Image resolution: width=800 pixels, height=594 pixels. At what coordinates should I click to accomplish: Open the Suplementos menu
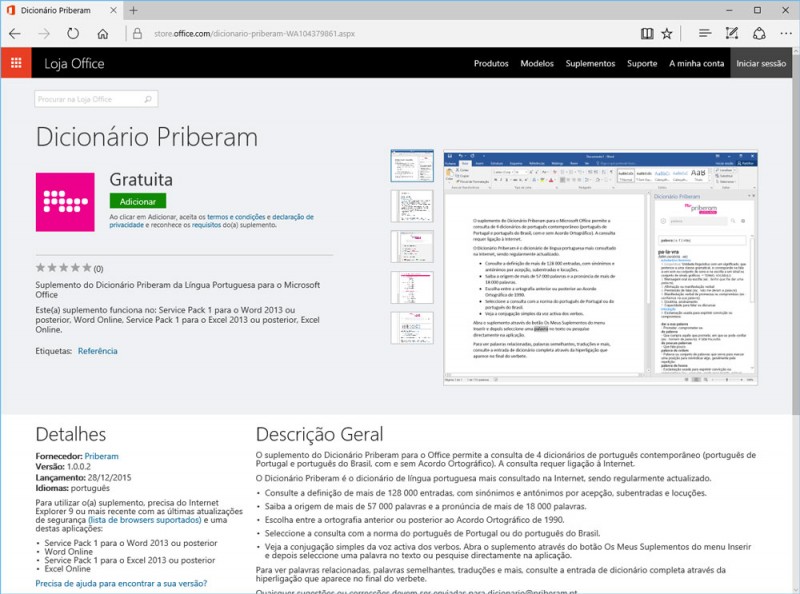pos(590,63)
